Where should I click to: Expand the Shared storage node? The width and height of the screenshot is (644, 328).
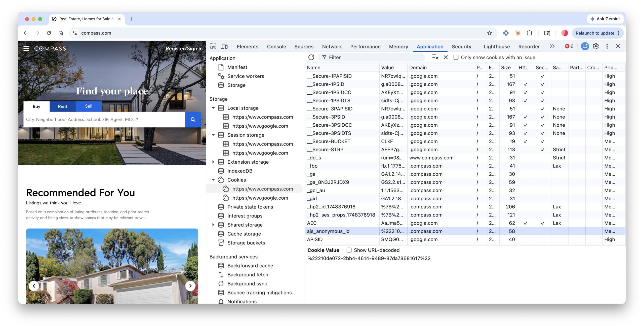[213, 225]
